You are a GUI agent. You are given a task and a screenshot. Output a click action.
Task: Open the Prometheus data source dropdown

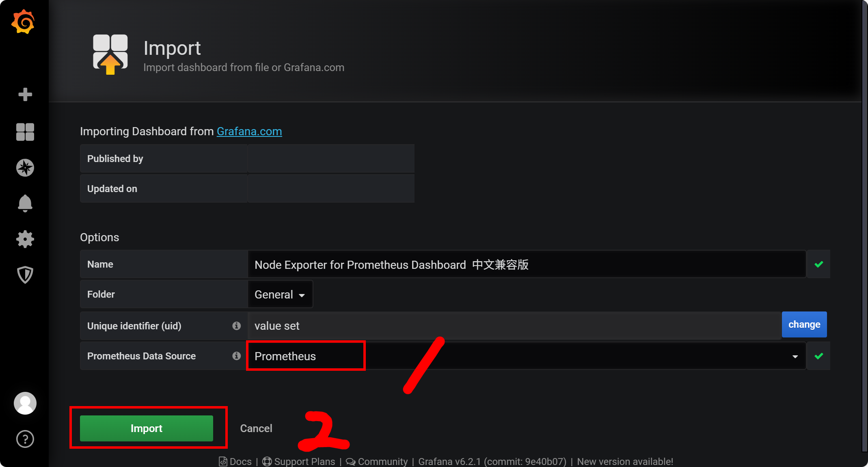pyautogui.click(x=527, y=356)
